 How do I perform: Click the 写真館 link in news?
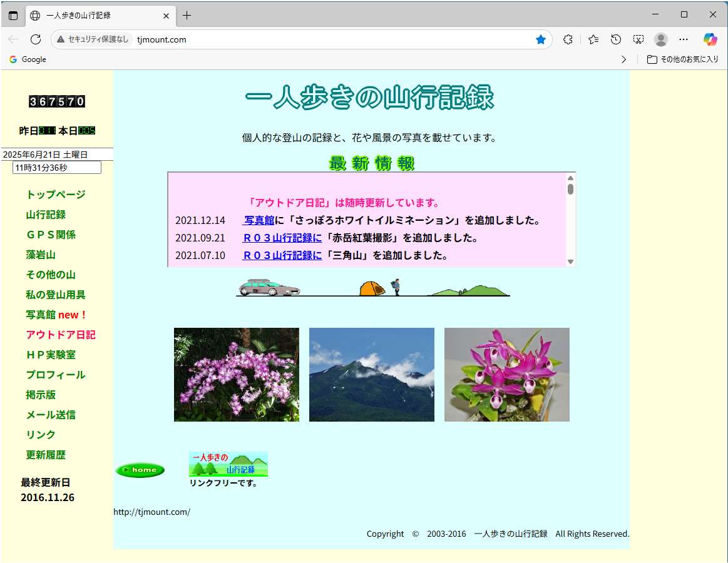click(259, 220)
